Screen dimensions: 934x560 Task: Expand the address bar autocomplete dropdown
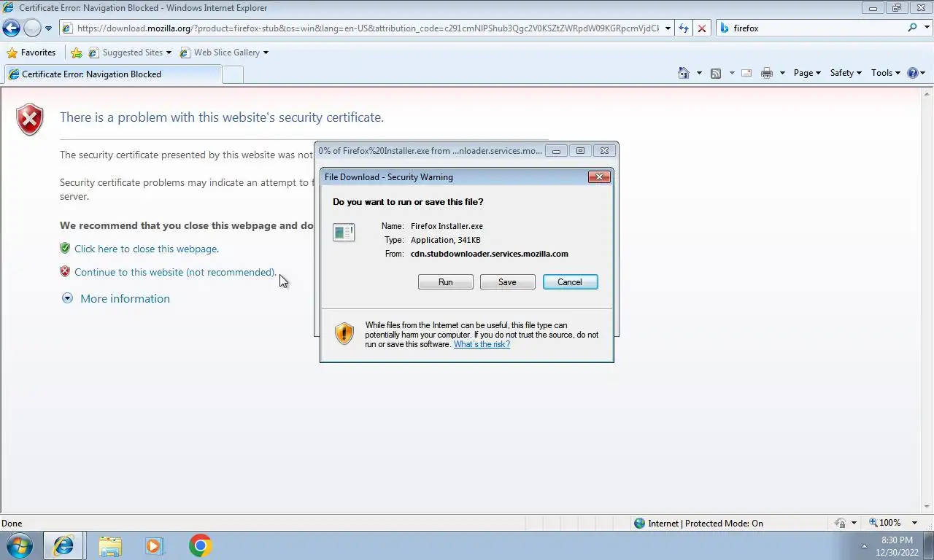668,28
